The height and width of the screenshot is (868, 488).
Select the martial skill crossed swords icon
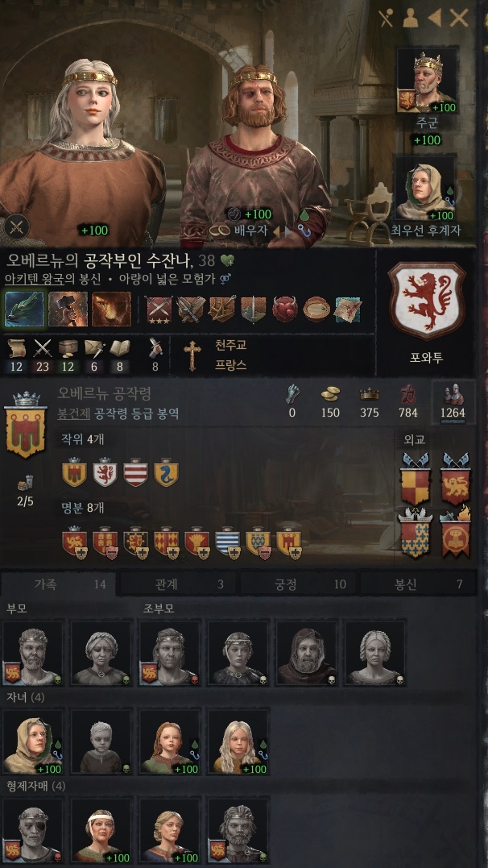pos(42,347)
